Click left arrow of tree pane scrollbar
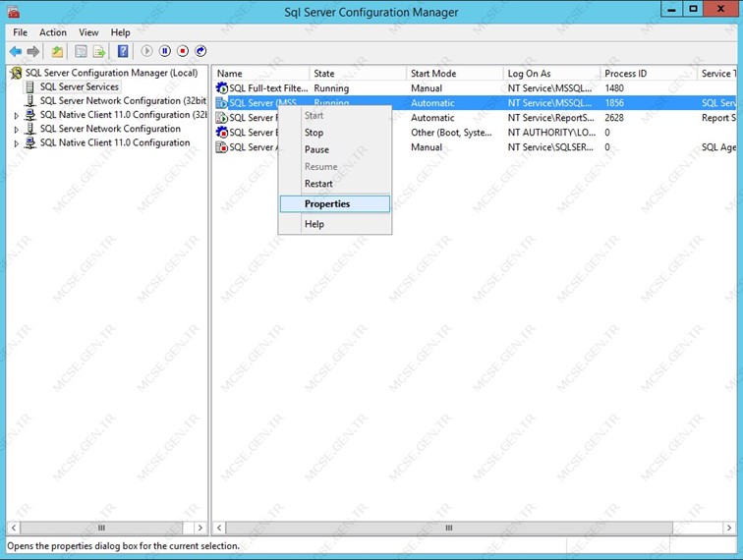This screenshot has width=743, height=560. (14, 528)
